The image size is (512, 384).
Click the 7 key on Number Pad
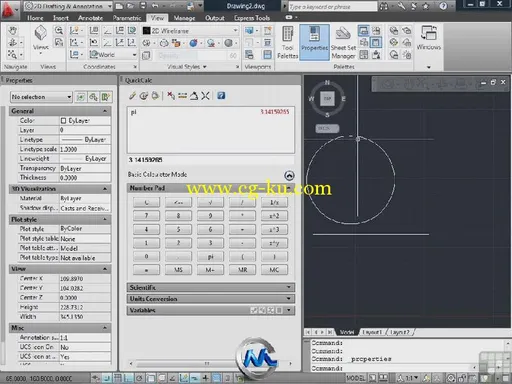point(146,216)
